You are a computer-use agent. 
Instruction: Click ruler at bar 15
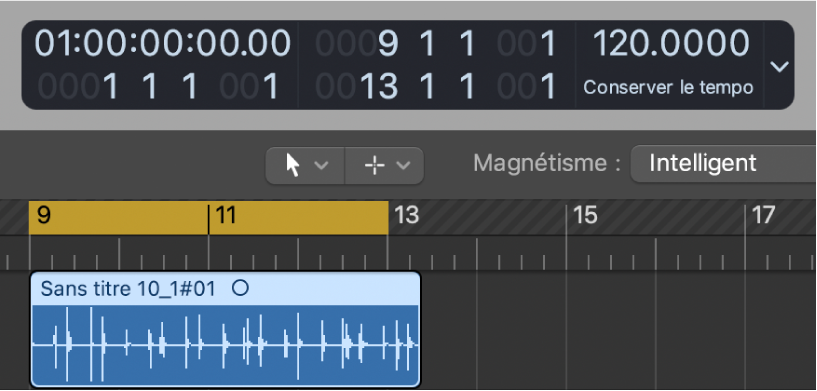tap(585, 215)
